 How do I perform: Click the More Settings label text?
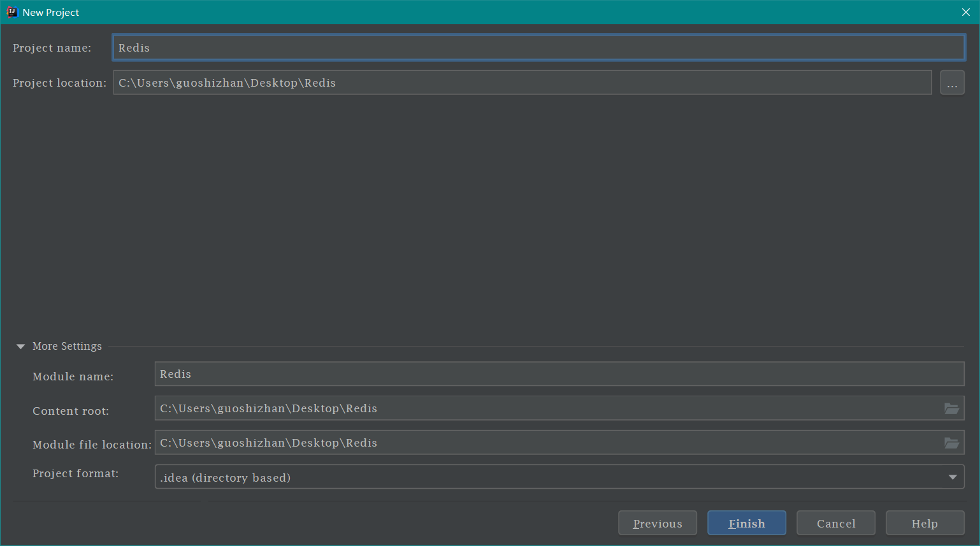(x=67, y=346)
